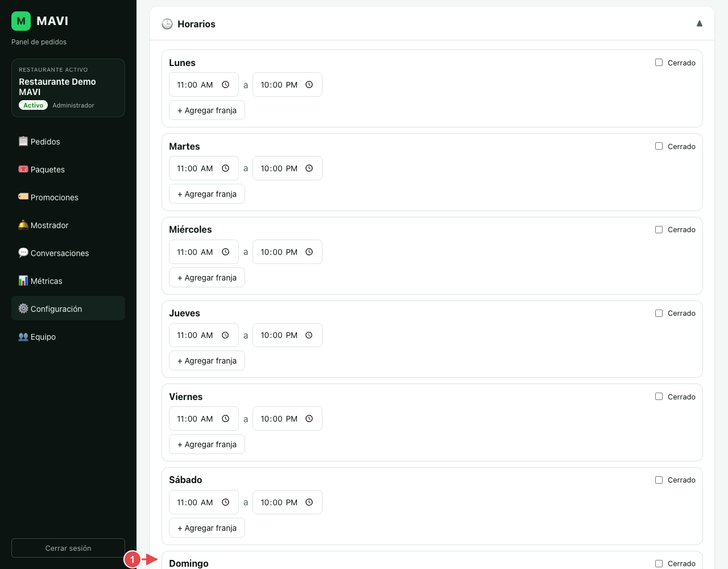Click the Horarios clock icon
The width and height of the screenshot is (728, 569).
pos(167,24)
